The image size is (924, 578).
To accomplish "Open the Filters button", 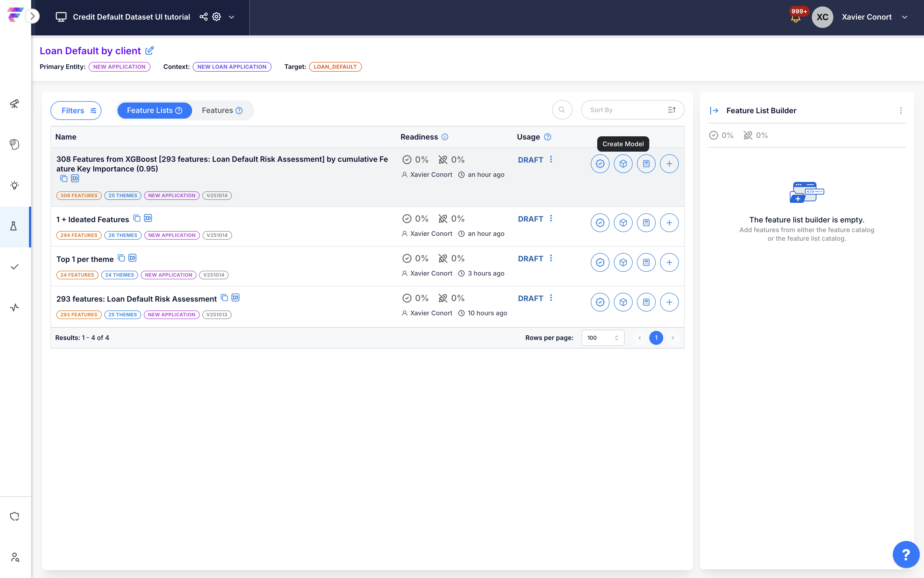I will tap(76, 111).
